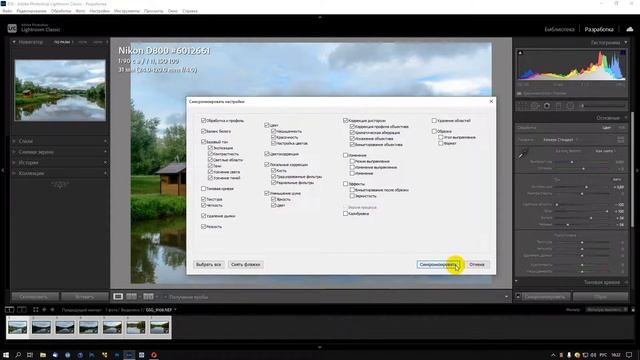Confirm with dialog Синхронизировать button

[439, 264]
